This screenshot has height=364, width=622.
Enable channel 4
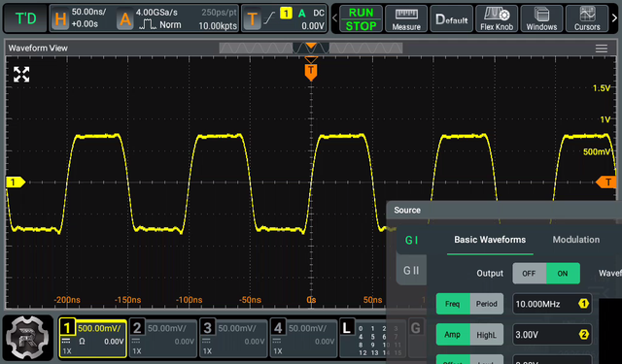click(x=304, y=339)
